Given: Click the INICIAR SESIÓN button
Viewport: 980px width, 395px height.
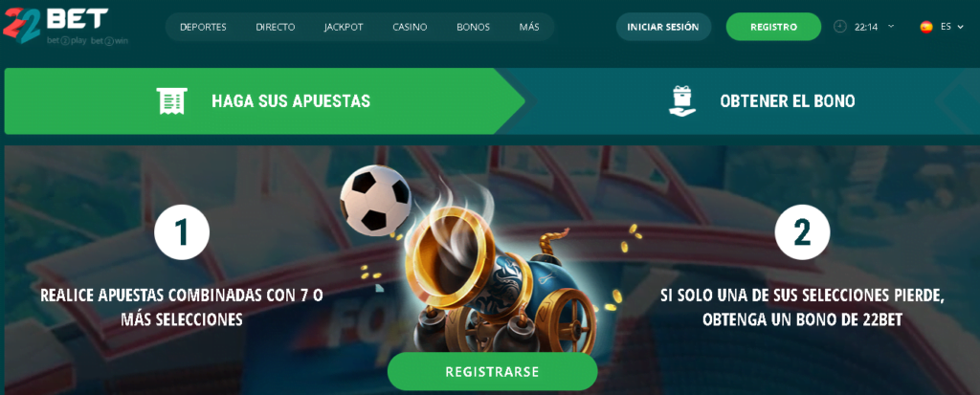Looking at the screenshot, I should pos(663,27).
